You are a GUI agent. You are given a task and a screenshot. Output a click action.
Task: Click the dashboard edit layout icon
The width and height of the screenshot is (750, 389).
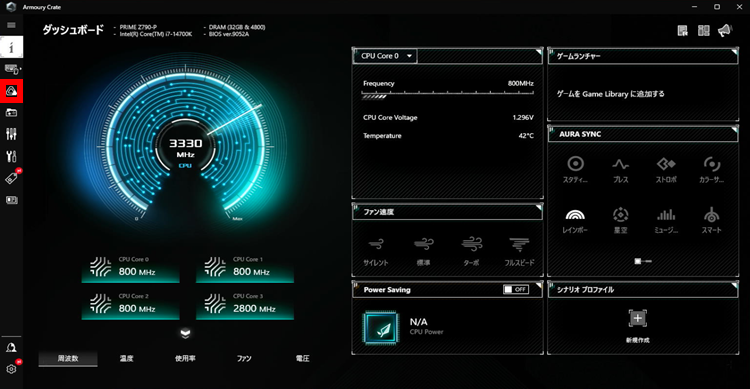(683, 31)
